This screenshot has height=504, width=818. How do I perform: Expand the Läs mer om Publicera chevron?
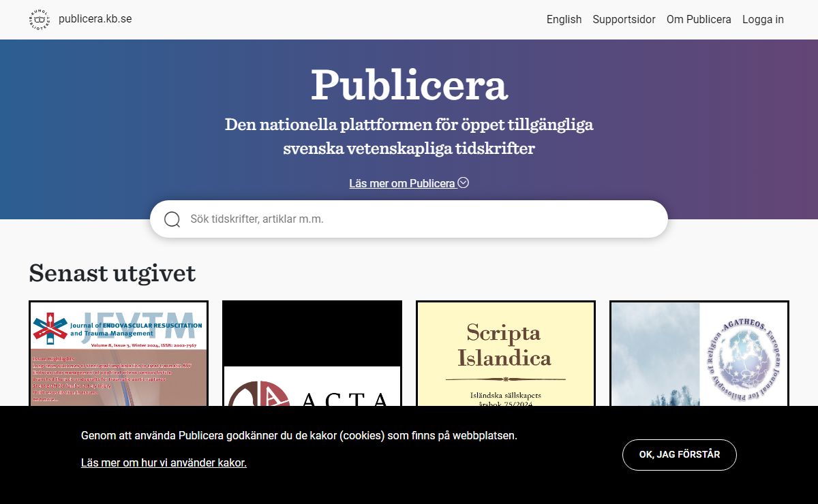coord(464,183)
